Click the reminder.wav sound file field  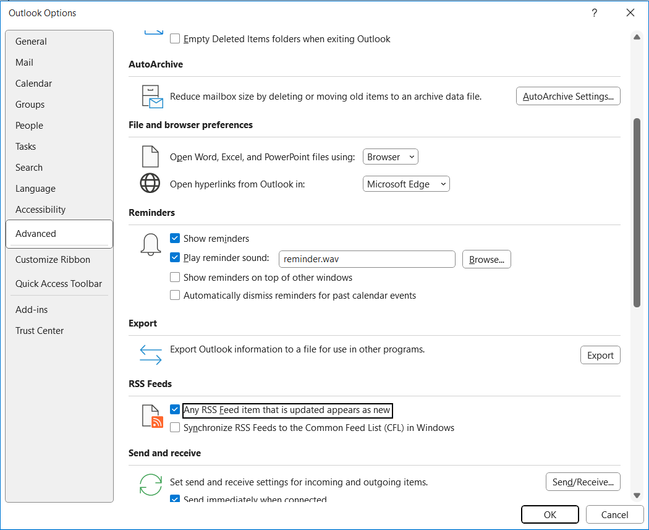click(367, 259)
